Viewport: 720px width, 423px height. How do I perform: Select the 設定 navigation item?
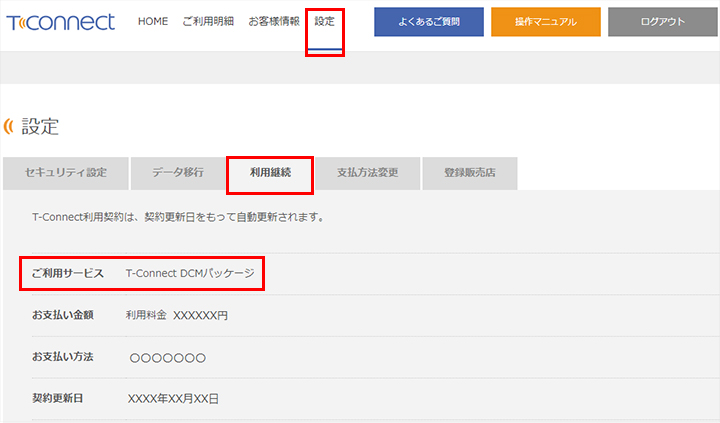(x=325, y=22)
